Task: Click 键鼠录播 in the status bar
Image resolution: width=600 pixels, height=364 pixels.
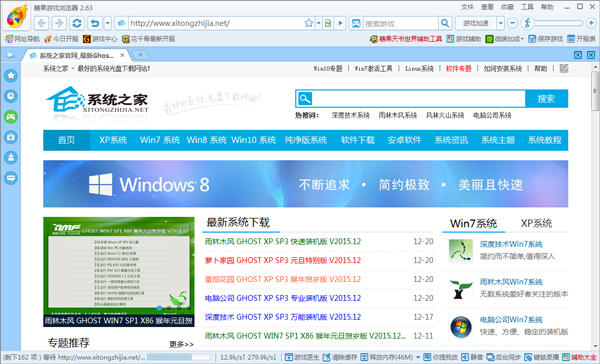Action: (541, 357)
